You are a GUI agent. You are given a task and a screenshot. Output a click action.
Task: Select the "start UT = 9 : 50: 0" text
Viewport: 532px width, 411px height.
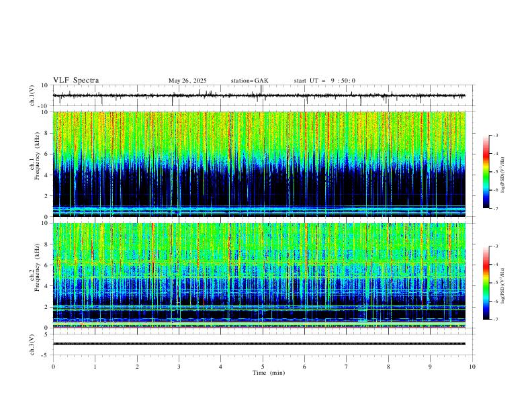pyautogui.click(x=324, y=81)
